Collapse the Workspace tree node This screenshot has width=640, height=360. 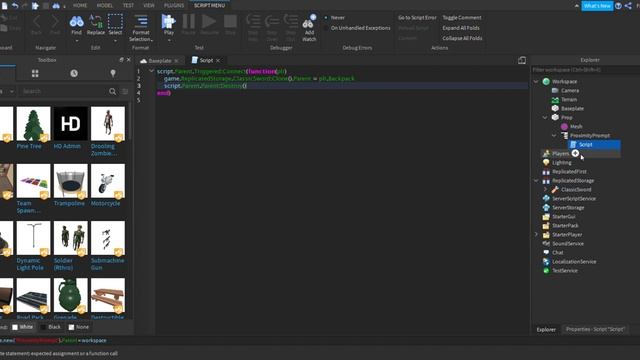tap(536, 81)
